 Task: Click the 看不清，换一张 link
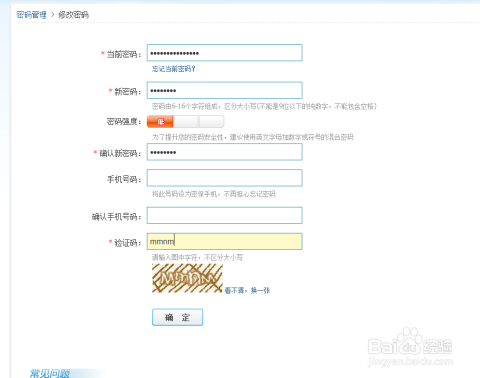[247, 290]
